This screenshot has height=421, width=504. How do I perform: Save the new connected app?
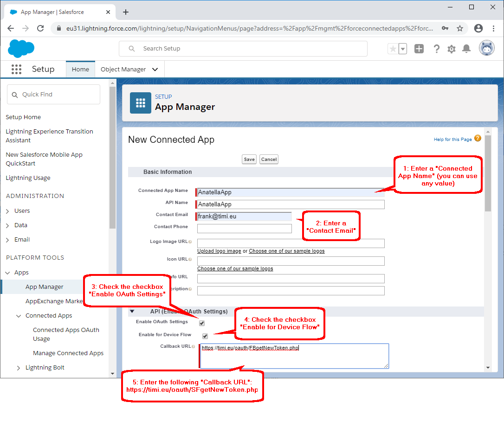coord(249,159)
